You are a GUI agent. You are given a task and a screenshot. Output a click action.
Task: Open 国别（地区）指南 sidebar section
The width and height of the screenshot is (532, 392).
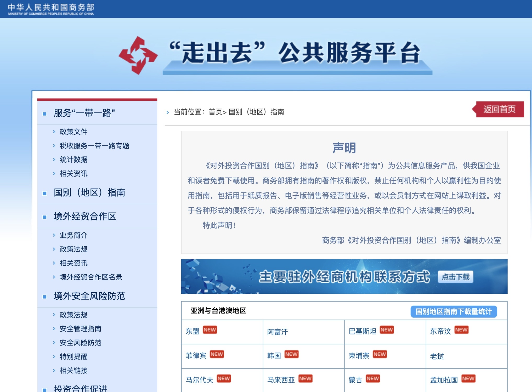(x=89, y=192)
